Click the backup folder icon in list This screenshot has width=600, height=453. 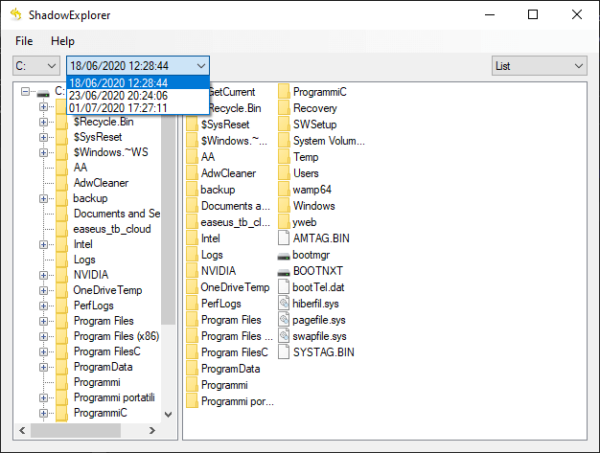(x=192, y=189)
